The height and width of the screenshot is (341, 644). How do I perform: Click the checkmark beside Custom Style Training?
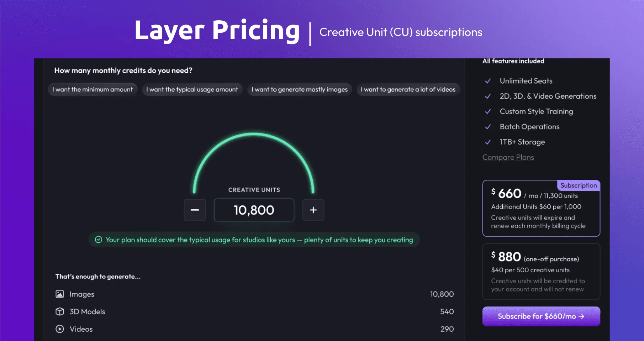[488, 111]
